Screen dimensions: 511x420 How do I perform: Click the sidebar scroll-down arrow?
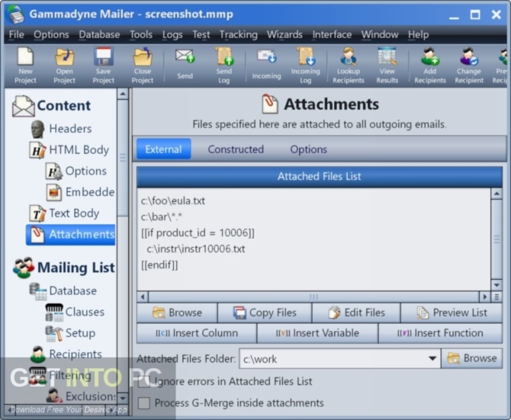[123, 398]
